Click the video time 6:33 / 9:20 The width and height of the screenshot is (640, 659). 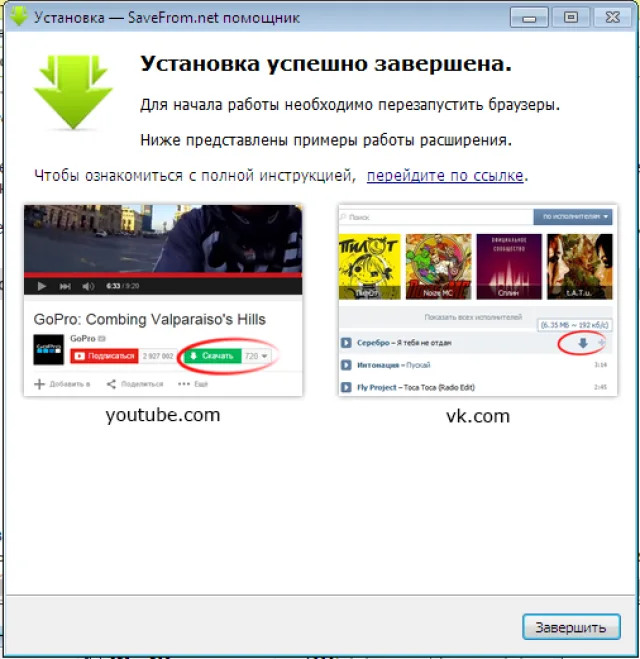[x=122, y=286]
